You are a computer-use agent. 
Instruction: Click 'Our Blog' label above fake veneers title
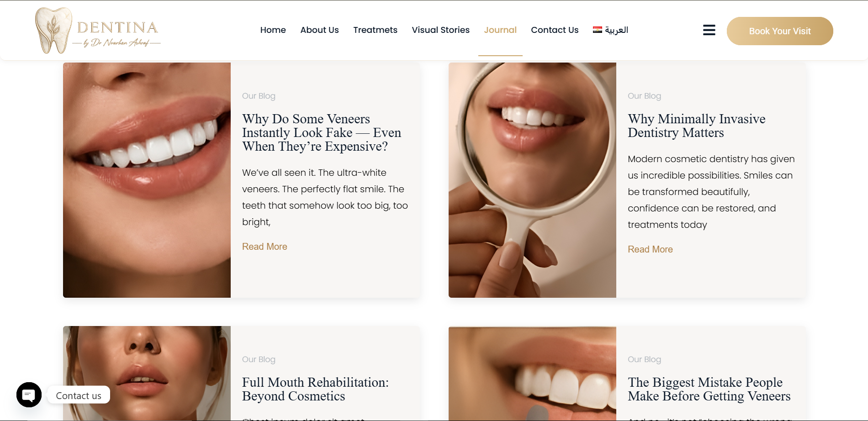point(259,96)
